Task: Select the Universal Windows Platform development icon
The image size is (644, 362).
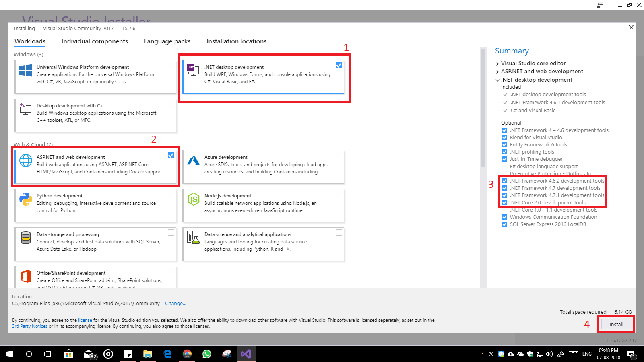Action: [25, 70]
